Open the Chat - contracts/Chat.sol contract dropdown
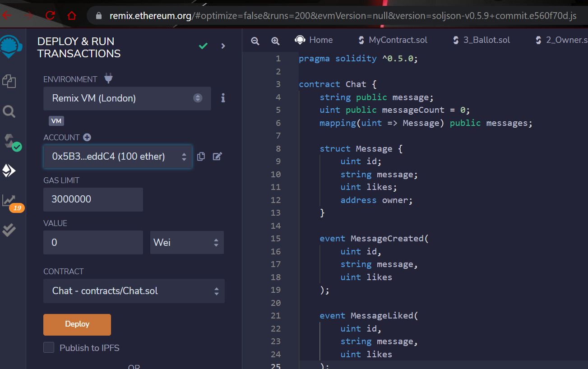The width and height of the screenshot is (588, 369). point(134,291)
